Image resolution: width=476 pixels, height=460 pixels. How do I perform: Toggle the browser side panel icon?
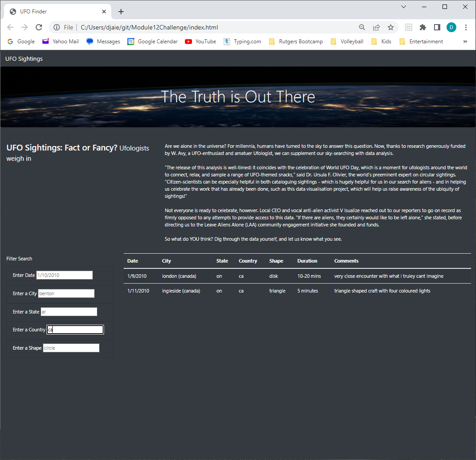click(437, 27)
